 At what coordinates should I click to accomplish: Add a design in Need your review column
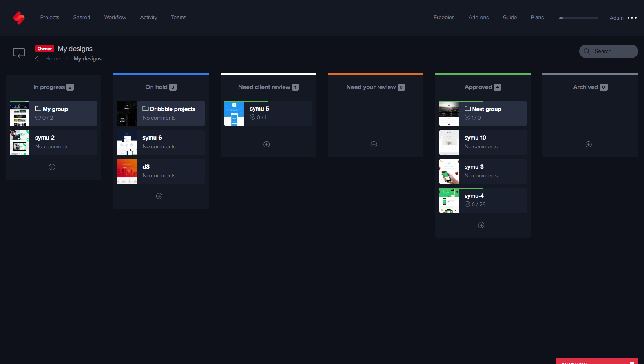click(x=374, y=144)
